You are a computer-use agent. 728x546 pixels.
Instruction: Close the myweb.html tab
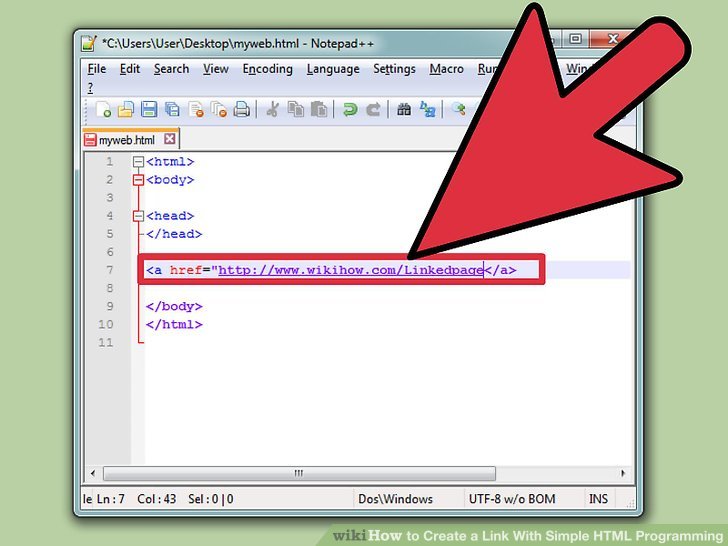coord(169,140)
